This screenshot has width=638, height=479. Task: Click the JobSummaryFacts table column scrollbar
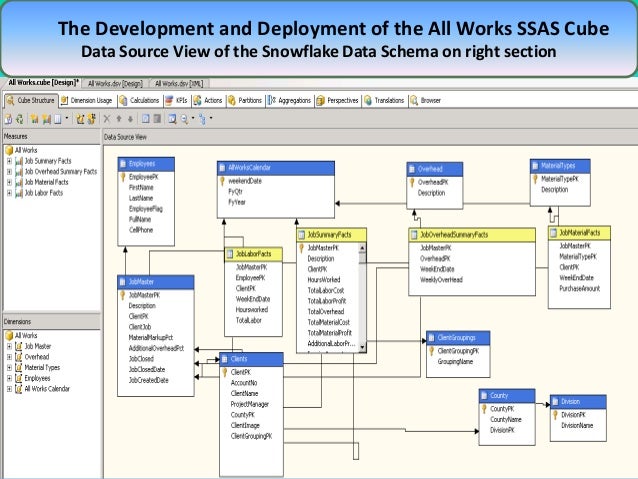362,292
